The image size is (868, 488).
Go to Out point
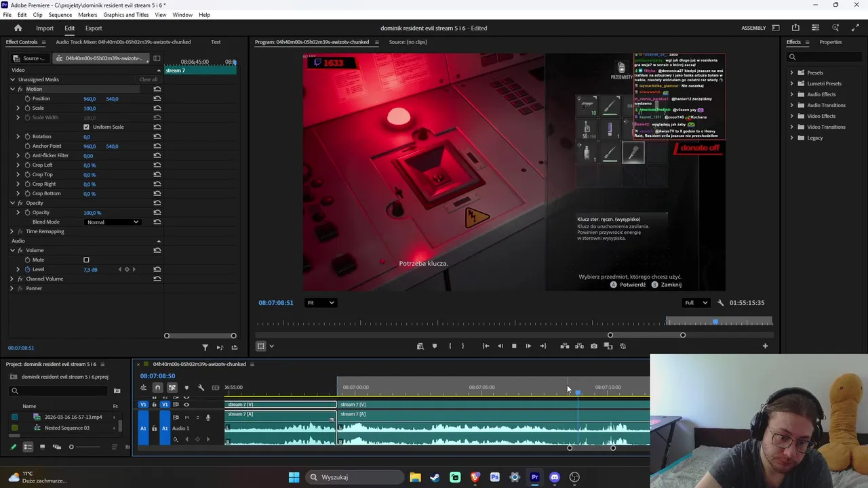coord(542,346)
